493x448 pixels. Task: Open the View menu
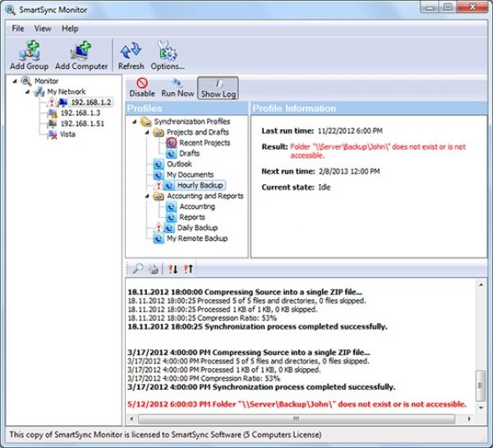[43, 29]
